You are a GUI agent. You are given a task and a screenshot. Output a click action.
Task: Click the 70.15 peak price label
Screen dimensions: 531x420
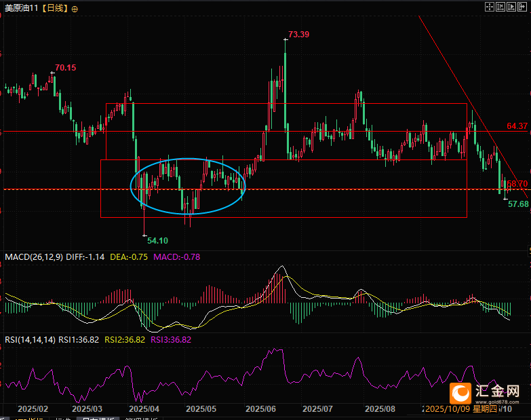(65, 68)
